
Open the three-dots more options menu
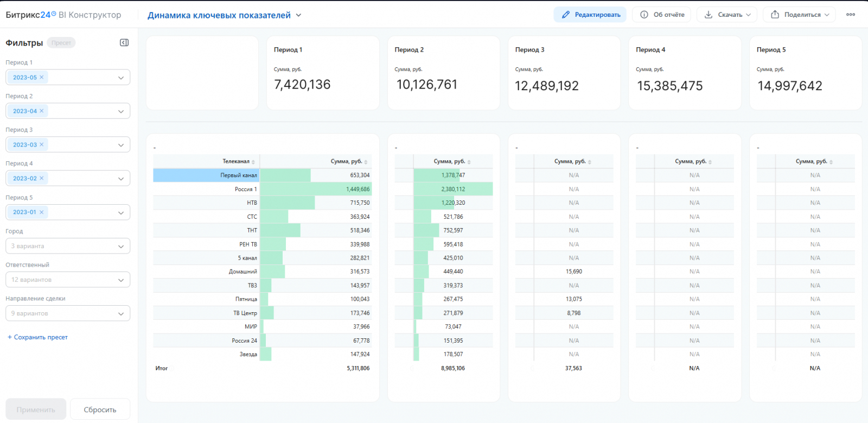851,15
